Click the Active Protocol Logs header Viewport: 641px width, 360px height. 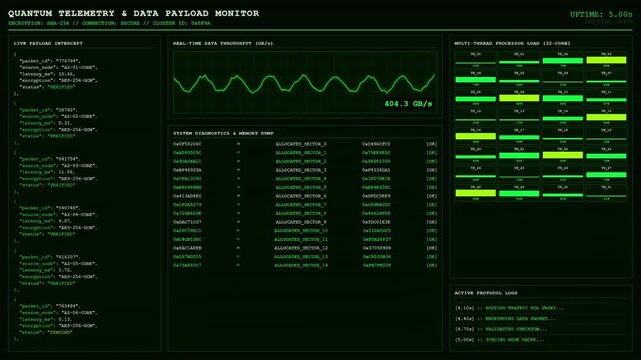[x=486, y=293]
